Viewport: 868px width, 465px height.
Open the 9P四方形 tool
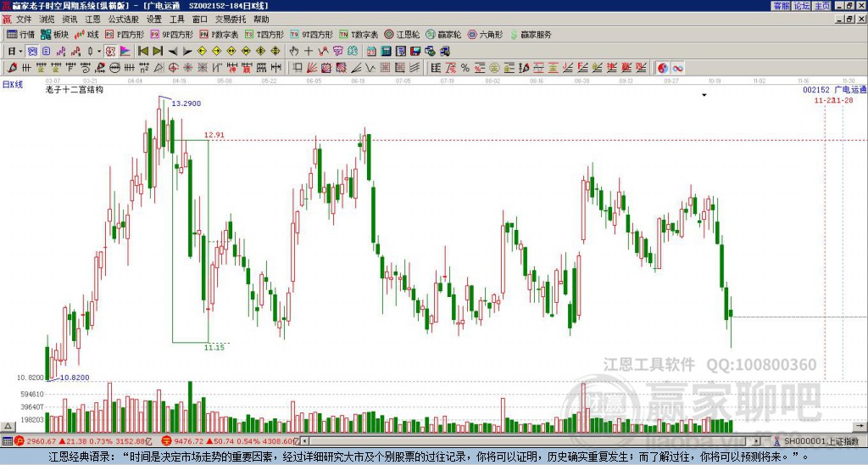point(171,34)
